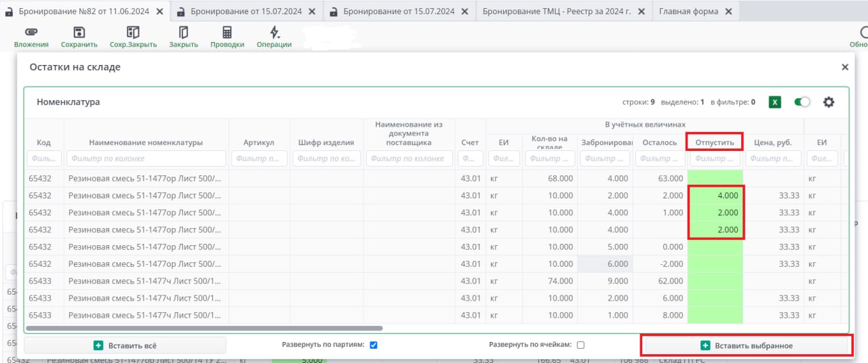Click the Вложения paperclip icon

pyautogui.click(x=31, y=33)
